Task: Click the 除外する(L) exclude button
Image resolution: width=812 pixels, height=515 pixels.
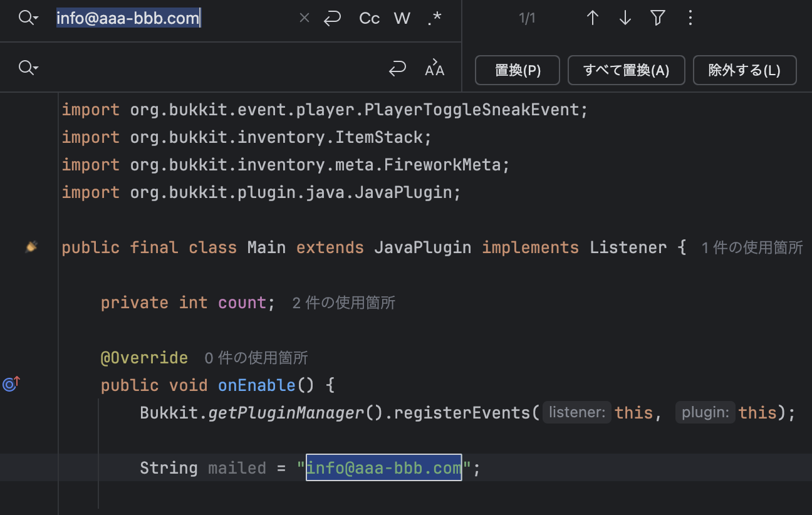Action: (744, 70)
